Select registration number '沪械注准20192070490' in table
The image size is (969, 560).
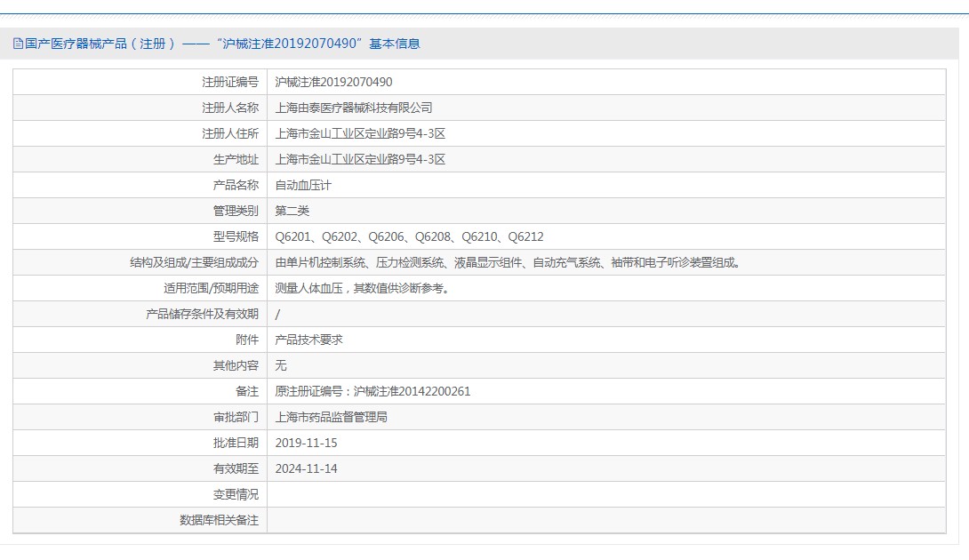(333, 82)
